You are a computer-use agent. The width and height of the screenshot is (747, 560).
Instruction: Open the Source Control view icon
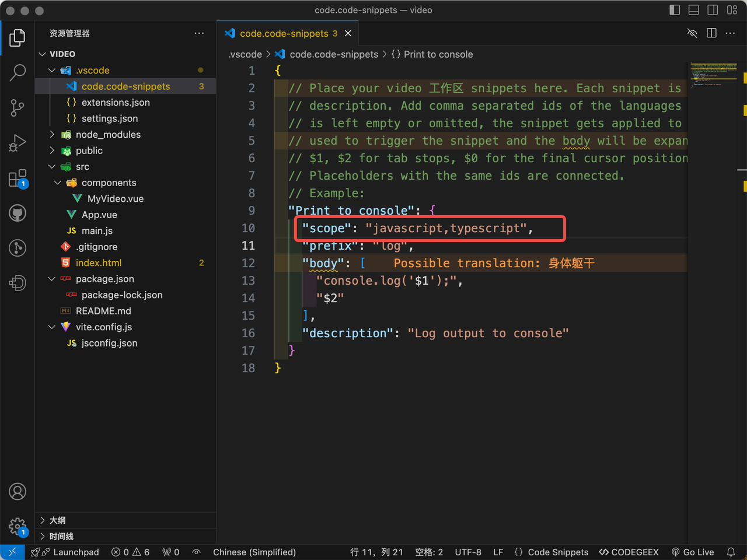(18, 108)
